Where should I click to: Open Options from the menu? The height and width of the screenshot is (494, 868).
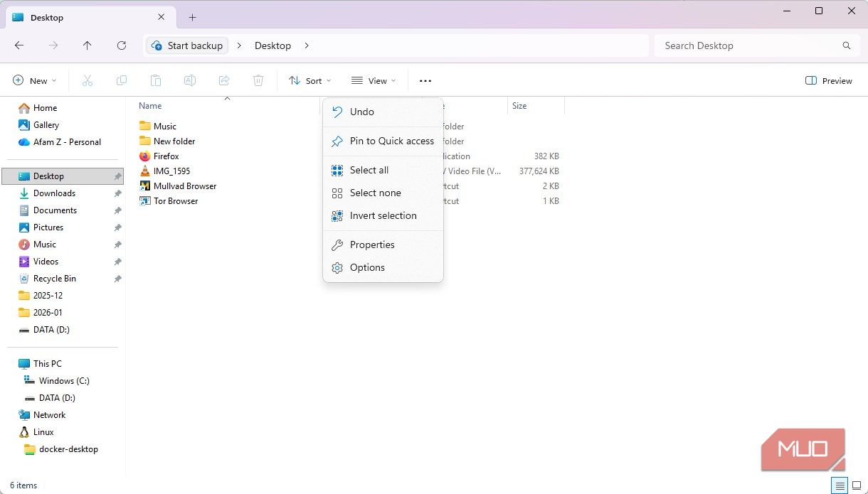tap(383, 267)
